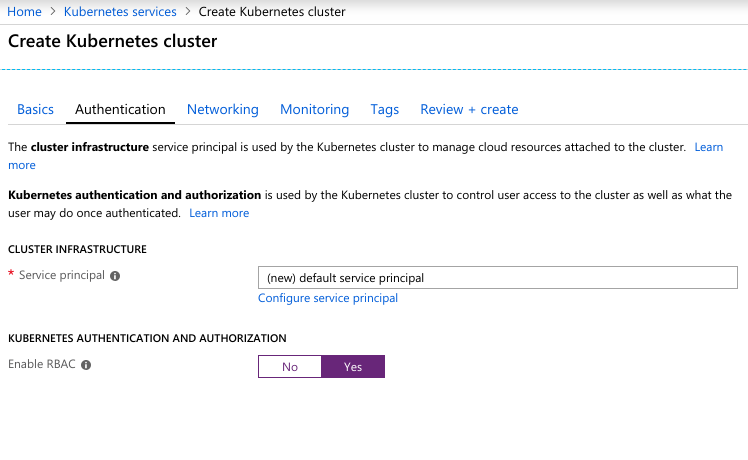Click the Enable RBAC label text
Screen dimensions: 748x460
(x=42, y=365)
